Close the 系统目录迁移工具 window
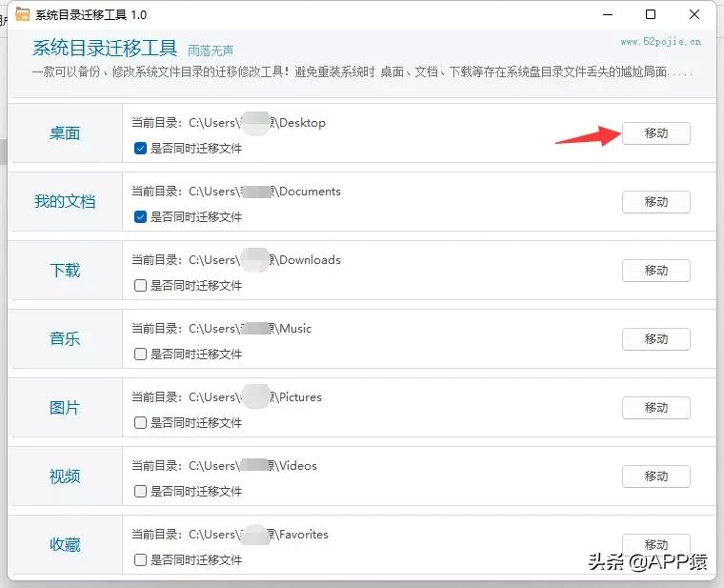Viewport: 724px width, 588px height. click(694, 15)
